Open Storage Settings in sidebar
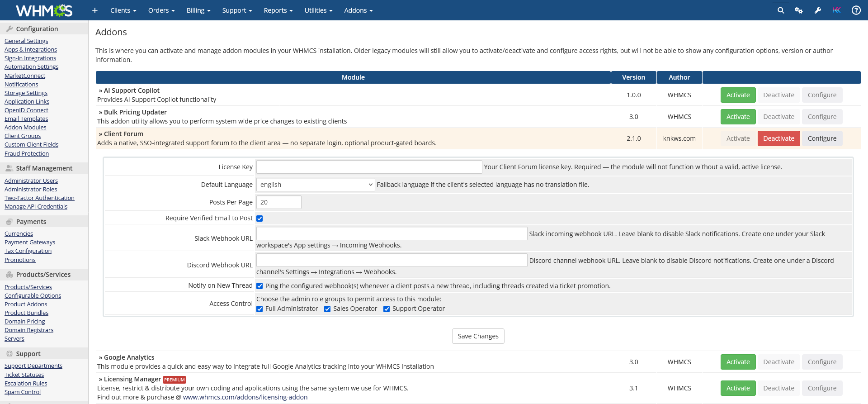The width and height of the screenshot is (868, 404). pos(26,93)
